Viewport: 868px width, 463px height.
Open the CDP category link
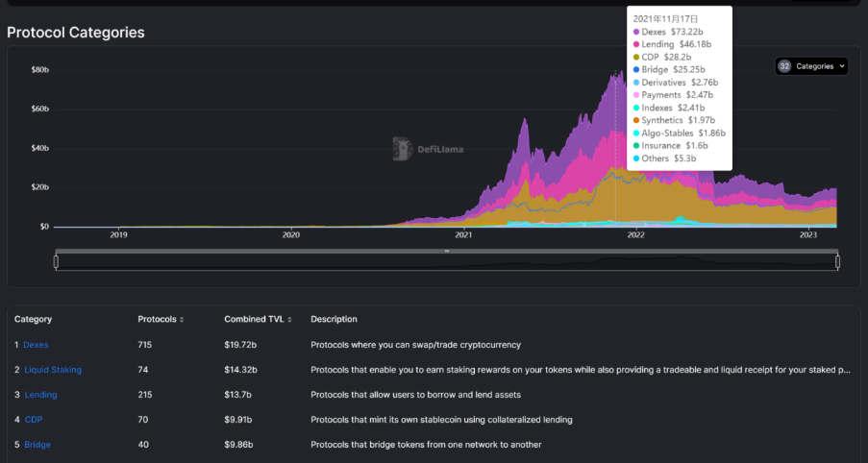pyautogui.click(x=34, y=420)
